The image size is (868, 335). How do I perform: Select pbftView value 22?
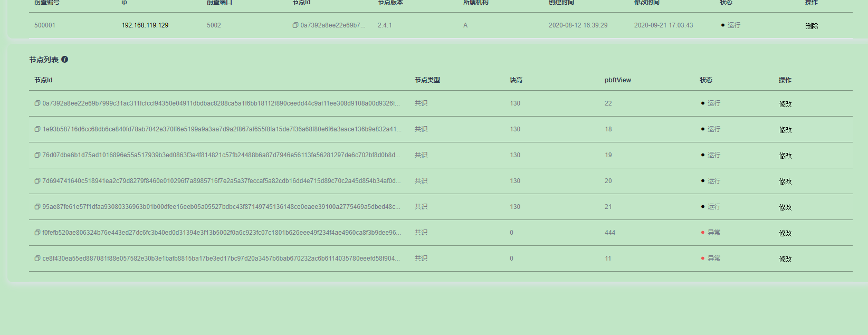tap(608, 103)
